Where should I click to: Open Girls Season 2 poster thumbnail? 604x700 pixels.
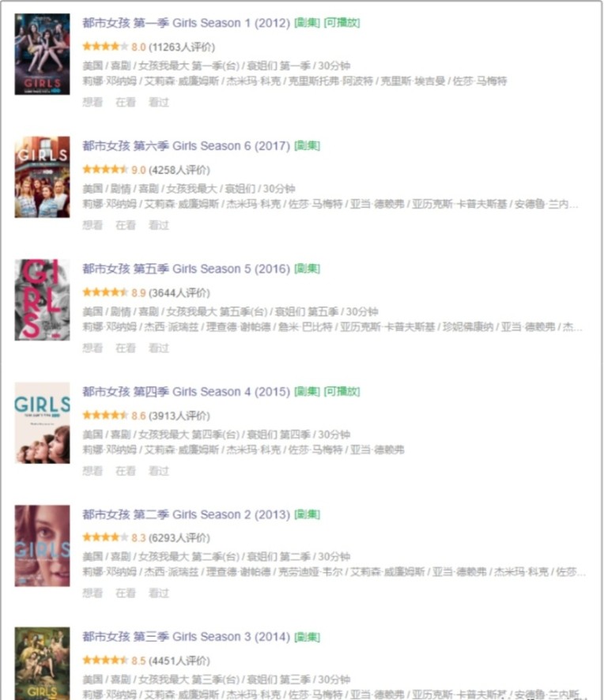pyautogui.click(x=43, y=545)
